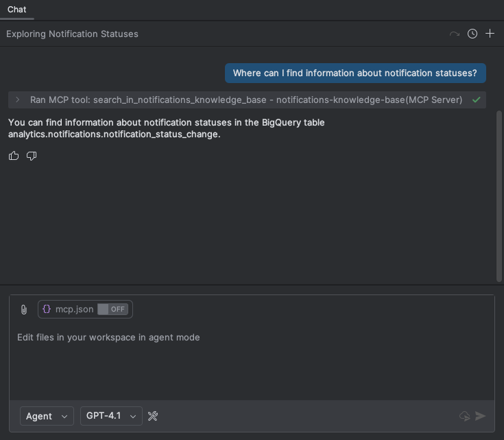Switch to the Chat tab

pos(16,10)
